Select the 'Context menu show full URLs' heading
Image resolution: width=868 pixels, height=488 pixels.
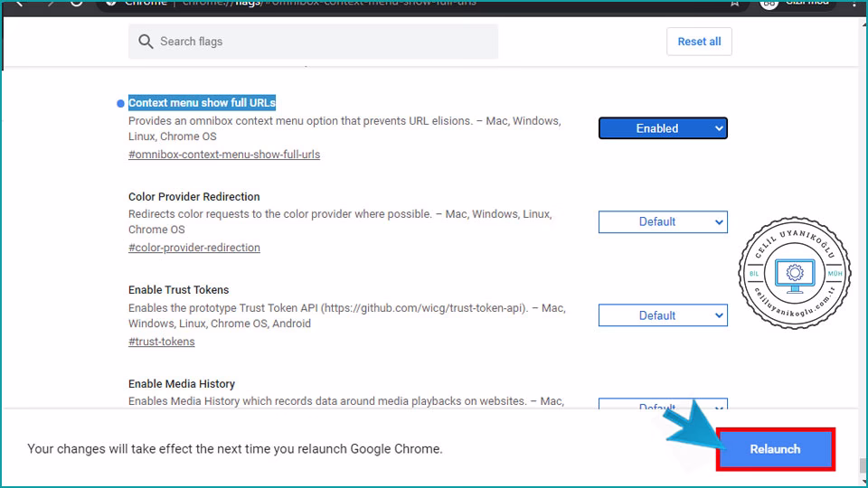click(x=202, y=103)
